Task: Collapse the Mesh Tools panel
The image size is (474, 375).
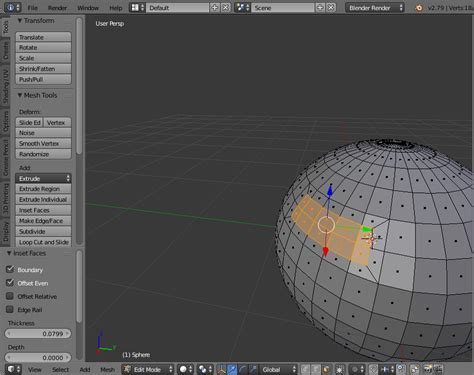Action: point(37,95)
